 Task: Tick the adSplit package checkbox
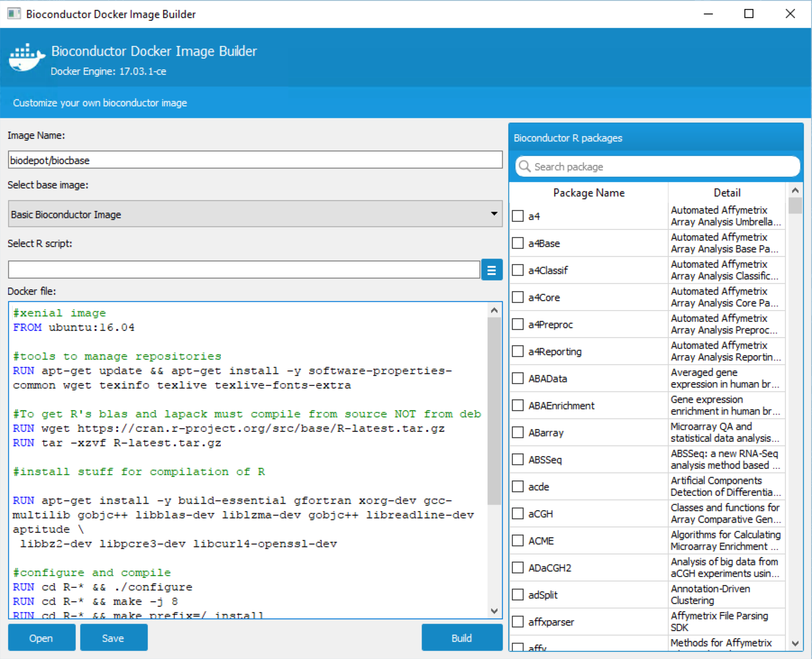tap(518, 595)
